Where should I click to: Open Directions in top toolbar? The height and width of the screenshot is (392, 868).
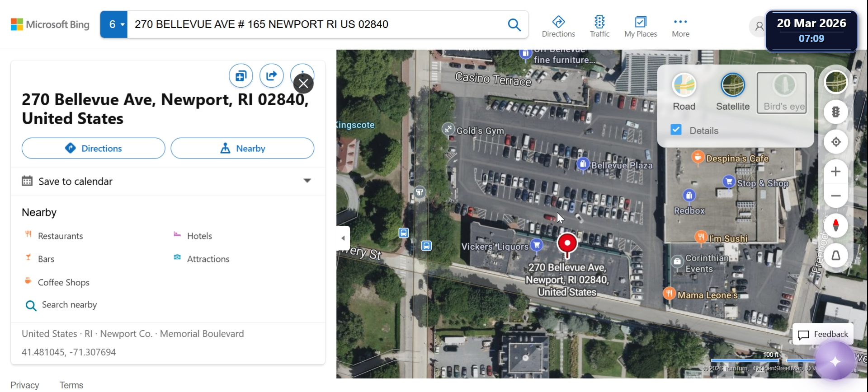tap(558, 26)
